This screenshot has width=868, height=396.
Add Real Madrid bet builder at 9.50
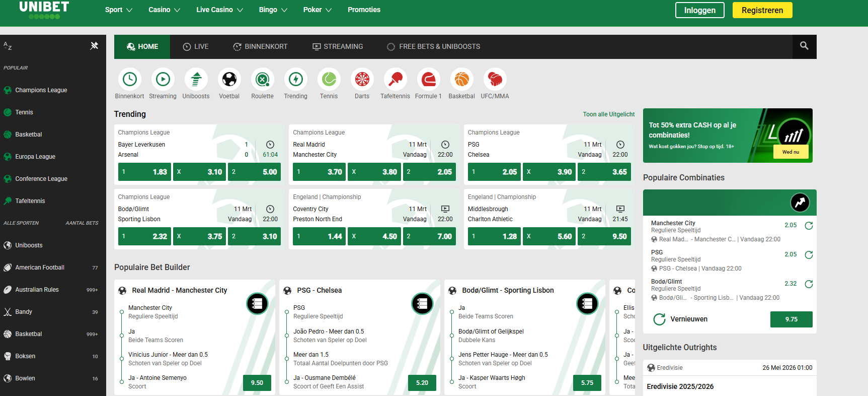257,383
